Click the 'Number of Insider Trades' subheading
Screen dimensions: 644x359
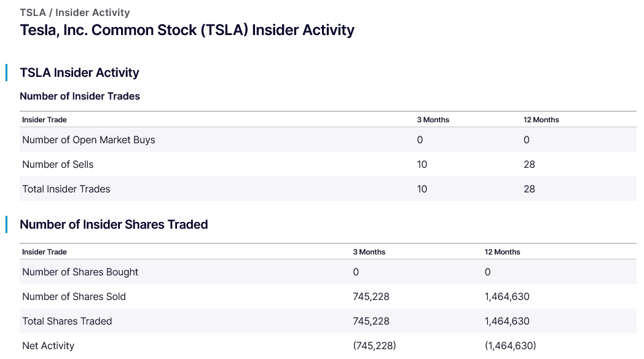80,96
